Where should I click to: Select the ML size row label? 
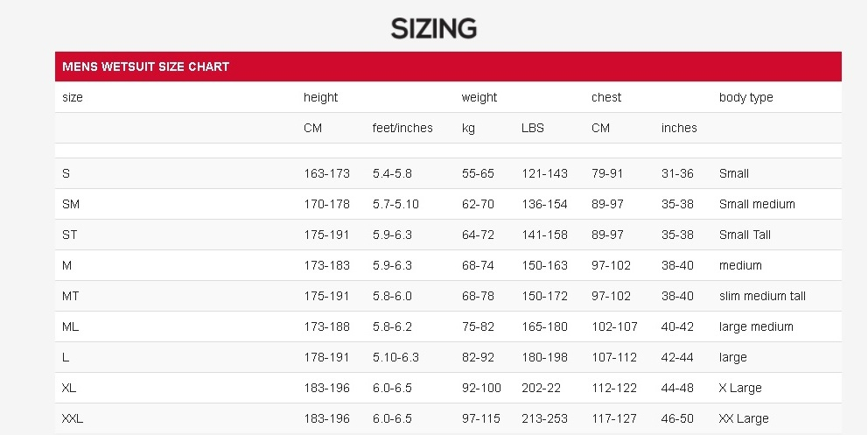[70, 326]
